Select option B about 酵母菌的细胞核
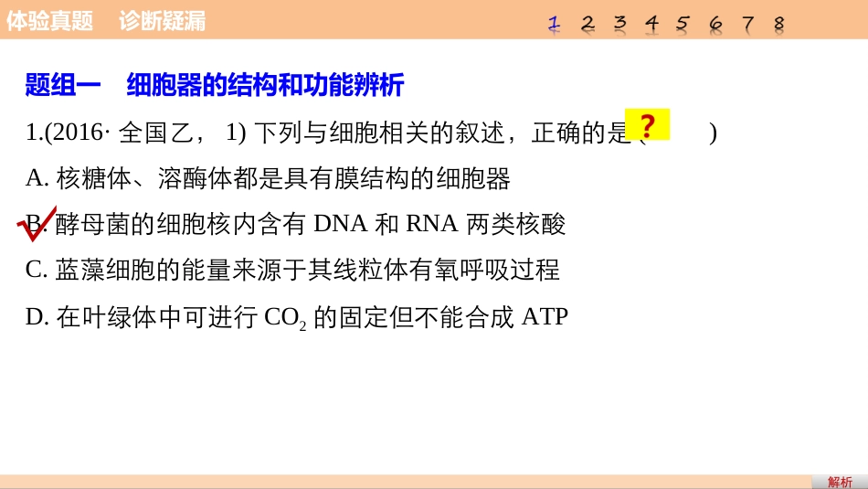 point(296,224)
